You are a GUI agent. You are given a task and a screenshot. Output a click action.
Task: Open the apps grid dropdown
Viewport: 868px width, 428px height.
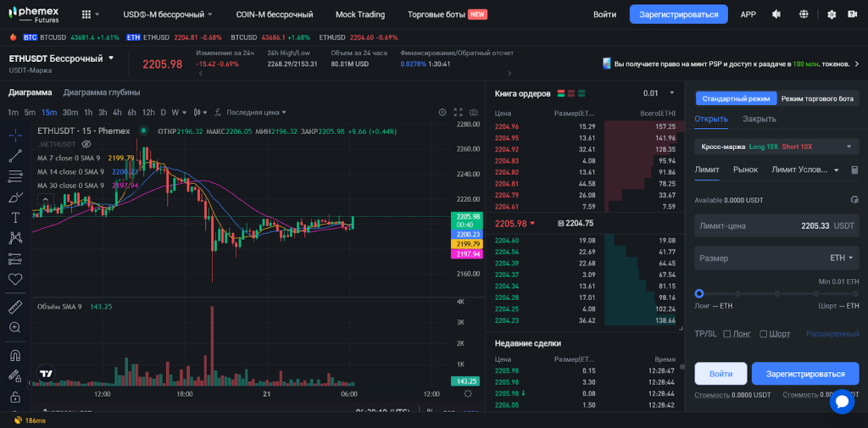90,14
